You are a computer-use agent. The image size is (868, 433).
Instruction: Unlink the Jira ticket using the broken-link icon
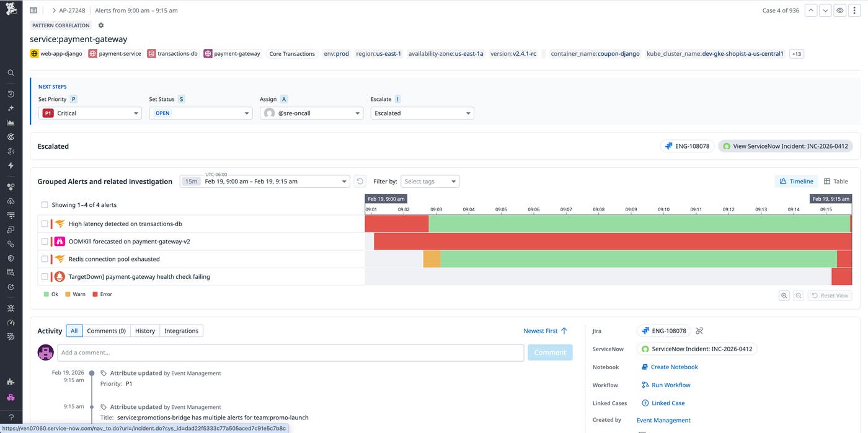point(699,330)
